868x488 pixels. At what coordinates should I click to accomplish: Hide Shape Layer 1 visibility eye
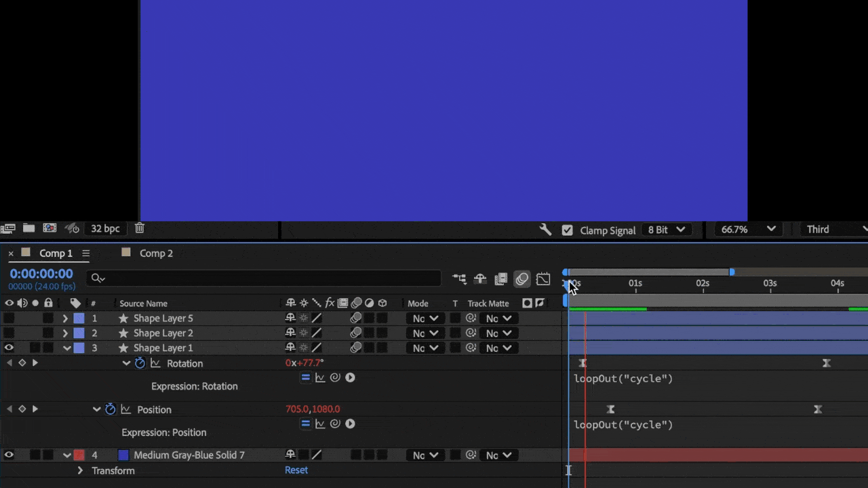(9, 348)
